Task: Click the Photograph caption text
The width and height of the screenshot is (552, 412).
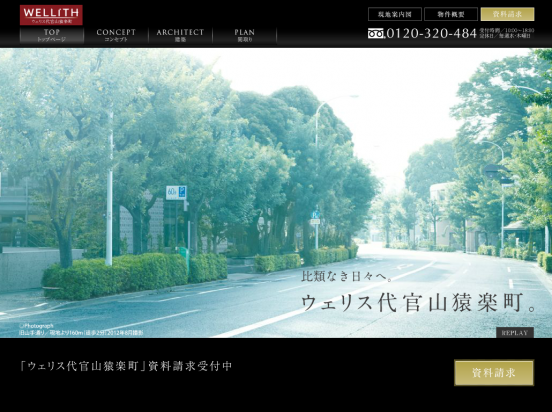Action: (x=81, y=329)
